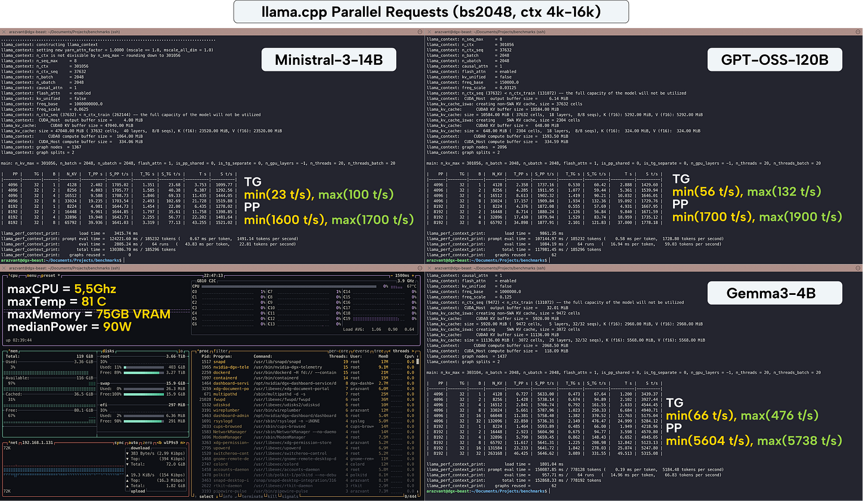Open the btop menu
Image resolution: width=868 pixels, height=501 pixels.
32,275
